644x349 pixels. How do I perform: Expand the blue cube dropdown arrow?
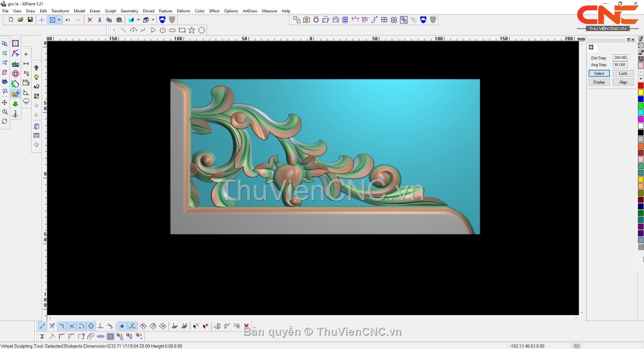click(138, 20)
